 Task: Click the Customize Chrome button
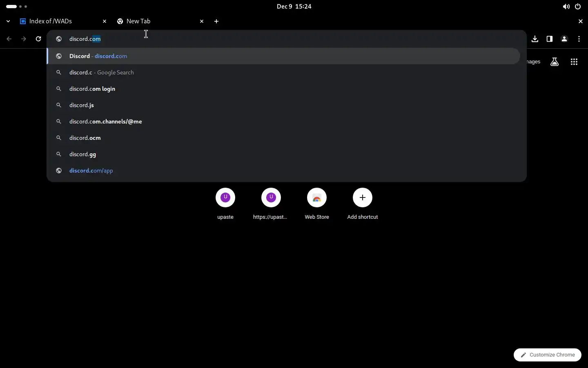(x=548, y=355)
